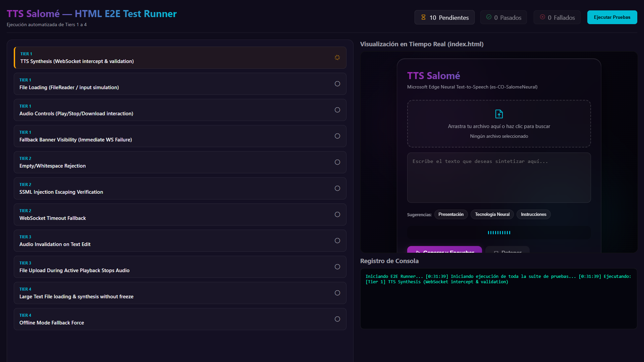644x362 pixels.
Task: Click status circle for Audio Invalidation on Text Edit
Action: [337, 241]
